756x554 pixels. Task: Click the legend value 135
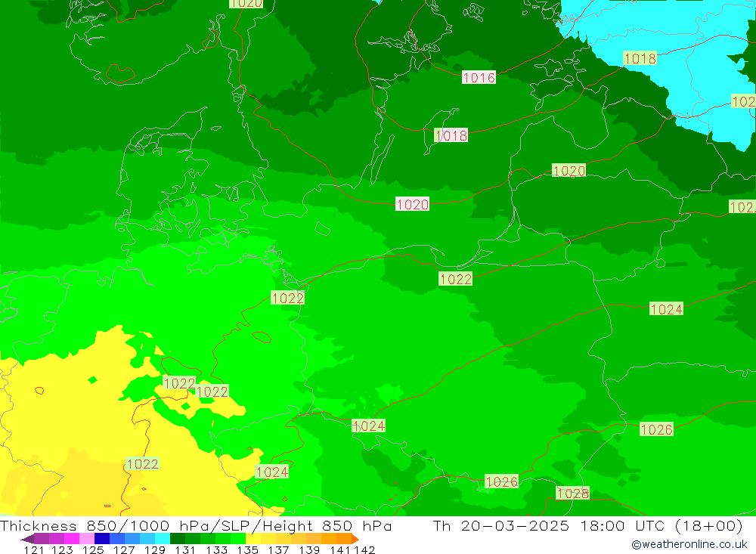coord(247,549)
